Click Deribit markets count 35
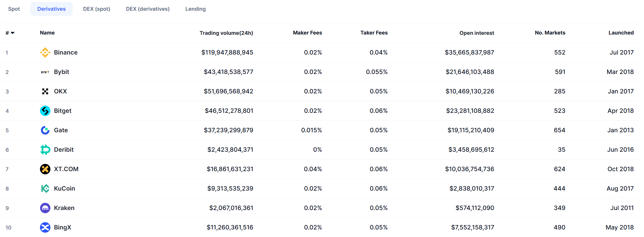This screenshot has height=237, width=644. point(561,150)
